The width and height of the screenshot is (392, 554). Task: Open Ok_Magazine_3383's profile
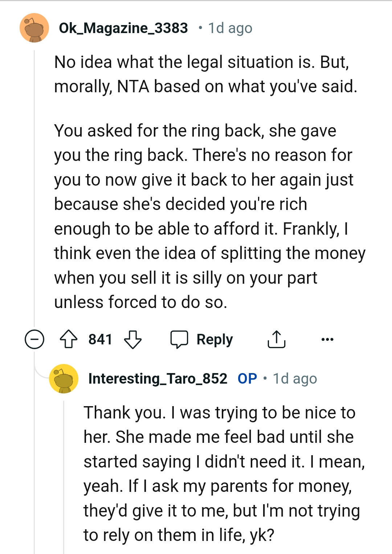pyautogui.click(x=123, y=28)
